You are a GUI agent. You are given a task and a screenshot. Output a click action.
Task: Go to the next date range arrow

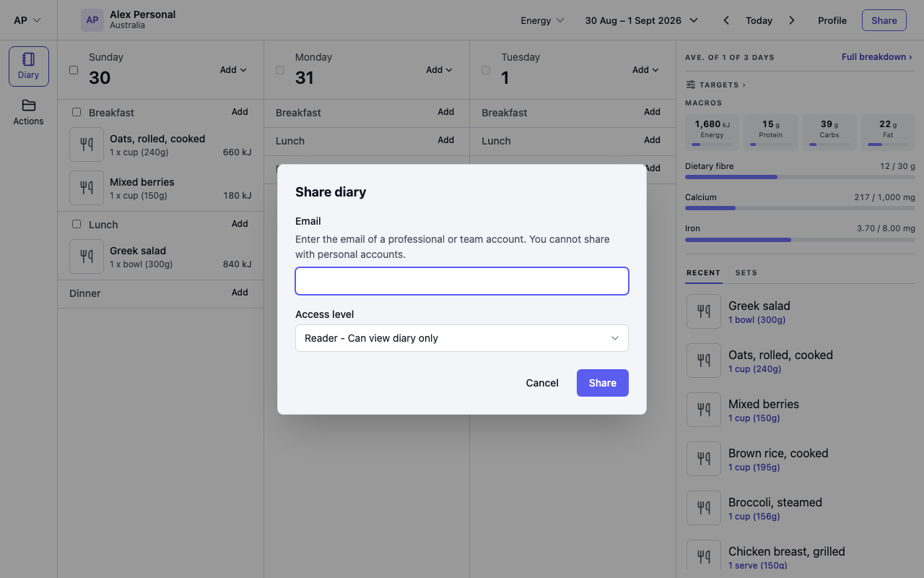tap(792, 20)
